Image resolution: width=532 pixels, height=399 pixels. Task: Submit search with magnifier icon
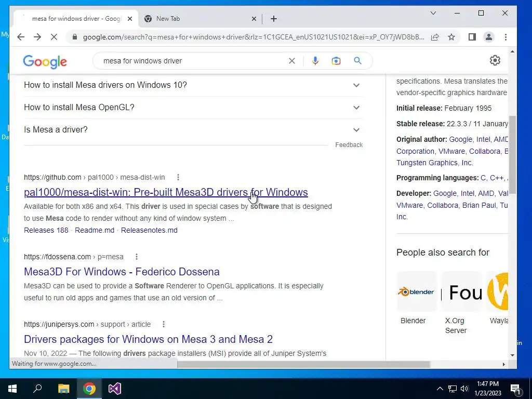pos(357,61)
